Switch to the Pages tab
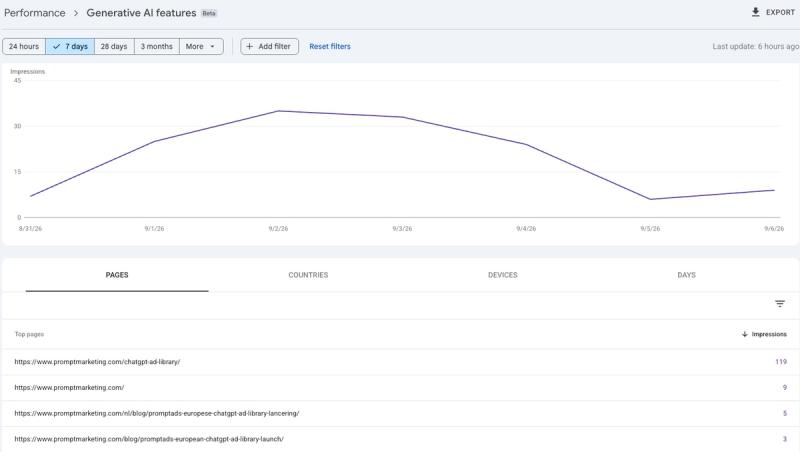The height and width of the screenshot is (452, 800). click(117, 275)
